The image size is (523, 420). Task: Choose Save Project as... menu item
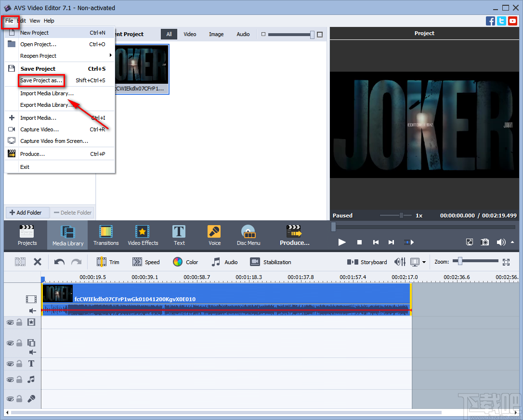pos(60,80)
